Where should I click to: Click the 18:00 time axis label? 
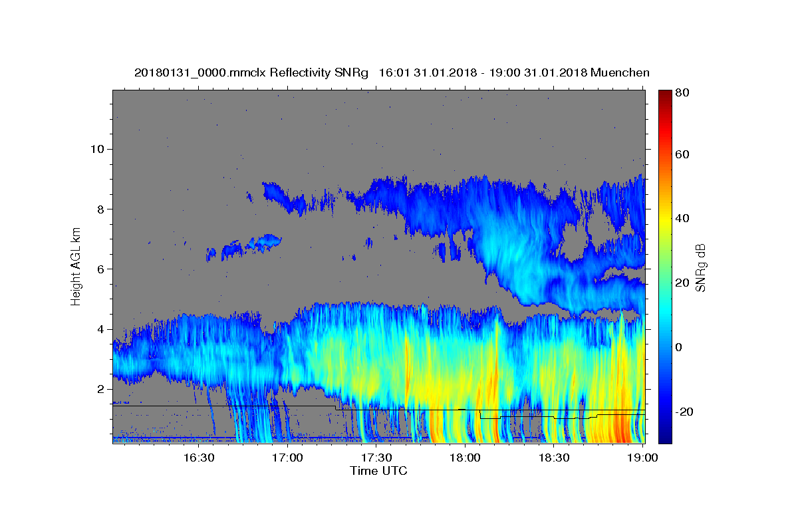click(x=465, y=458)
